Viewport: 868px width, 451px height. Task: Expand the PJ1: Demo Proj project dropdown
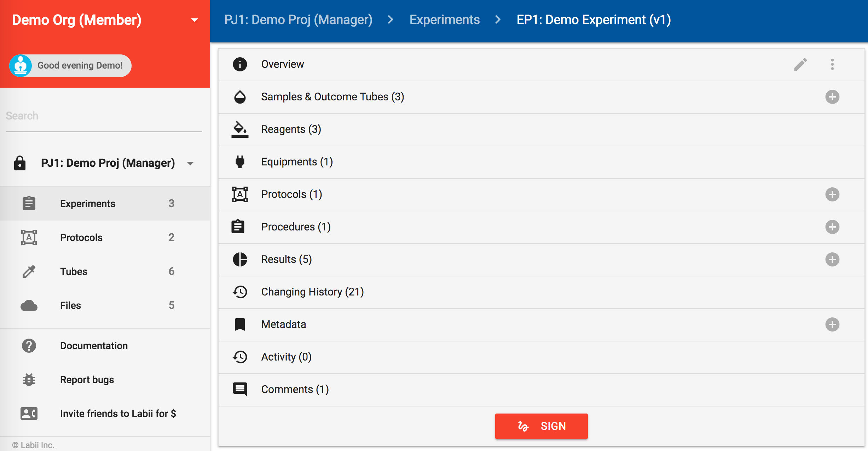190,163
